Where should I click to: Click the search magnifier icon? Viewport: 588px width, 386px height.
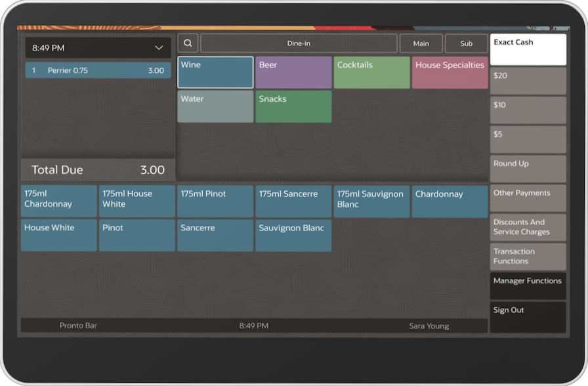[188, 43]
